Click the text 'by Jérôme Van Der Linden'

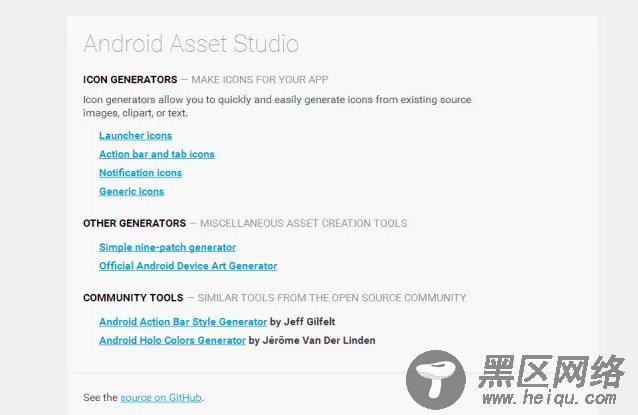coord(312,341)
